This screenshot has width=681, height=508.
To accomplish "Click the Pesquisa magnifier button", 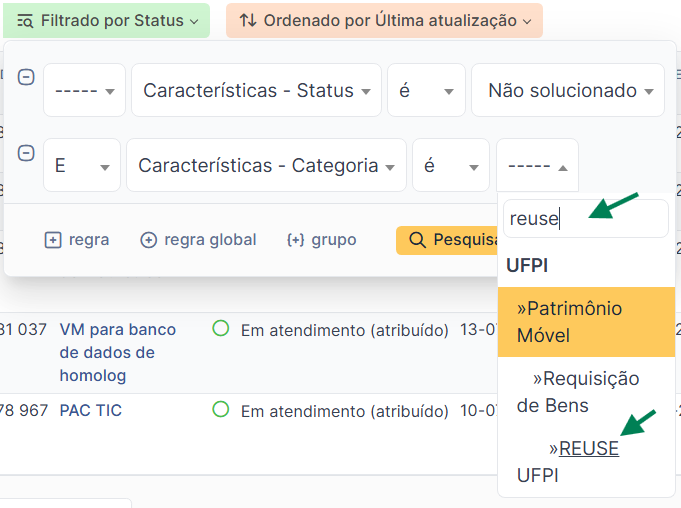I will (447, 240).
